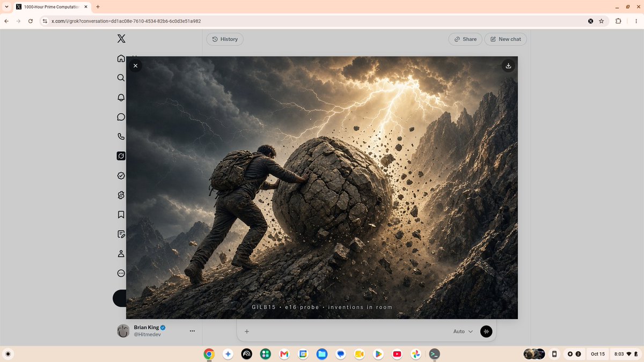Start Grok voice mode button
644x362 pixels.
[486, 331]
